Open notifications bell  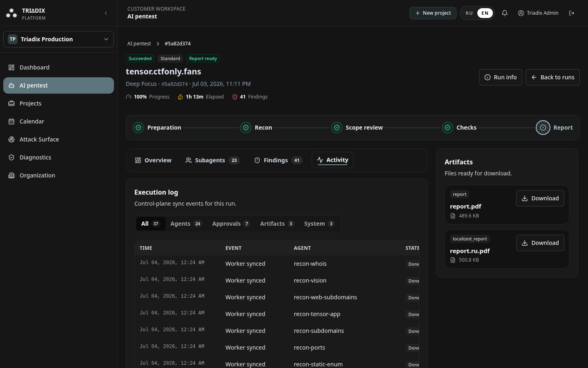click(x=505, y=13)
